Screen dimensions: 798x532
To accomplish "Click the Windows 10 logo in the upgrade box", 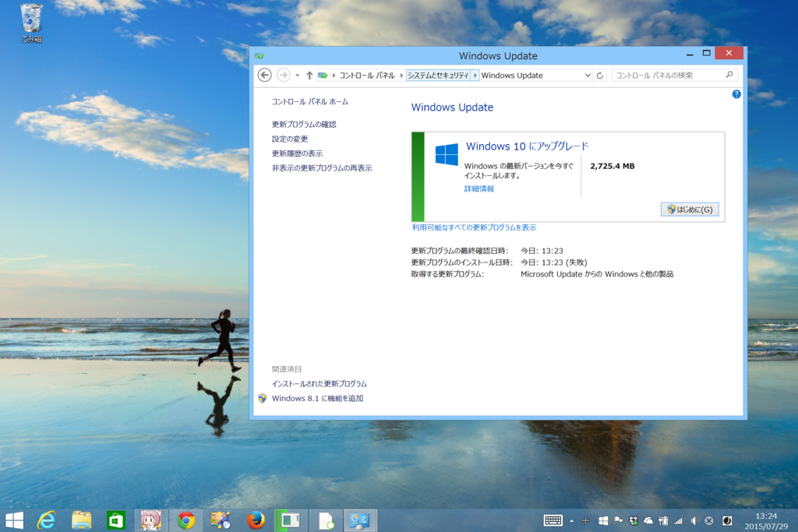I will coord(447,154).
